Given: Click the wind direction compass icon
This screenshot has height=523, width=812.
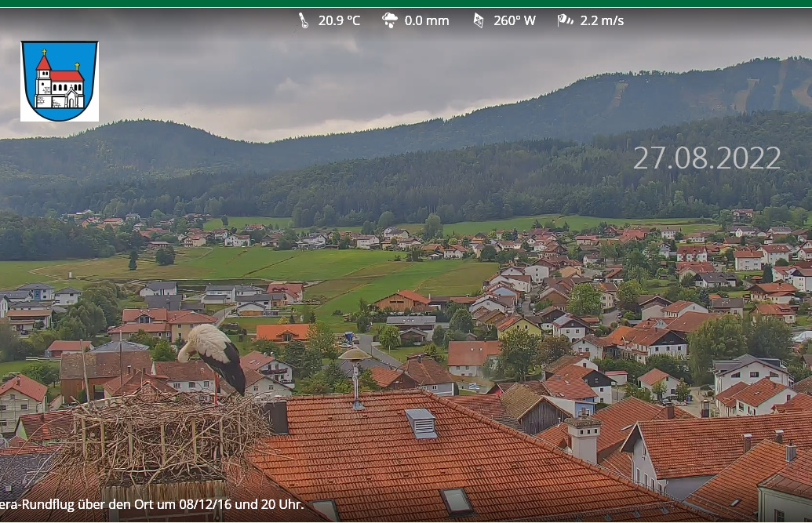Looking at the screenshot, I should click(x=479, y=20).
